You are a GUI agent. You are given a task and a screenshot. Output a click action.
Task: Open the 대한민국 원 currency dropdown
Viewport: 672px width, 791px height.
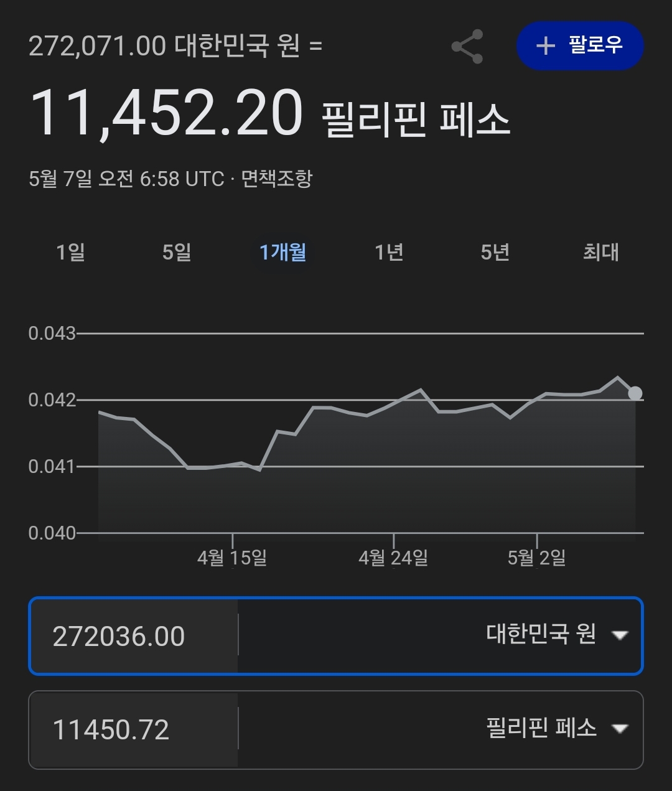(557, 635)
